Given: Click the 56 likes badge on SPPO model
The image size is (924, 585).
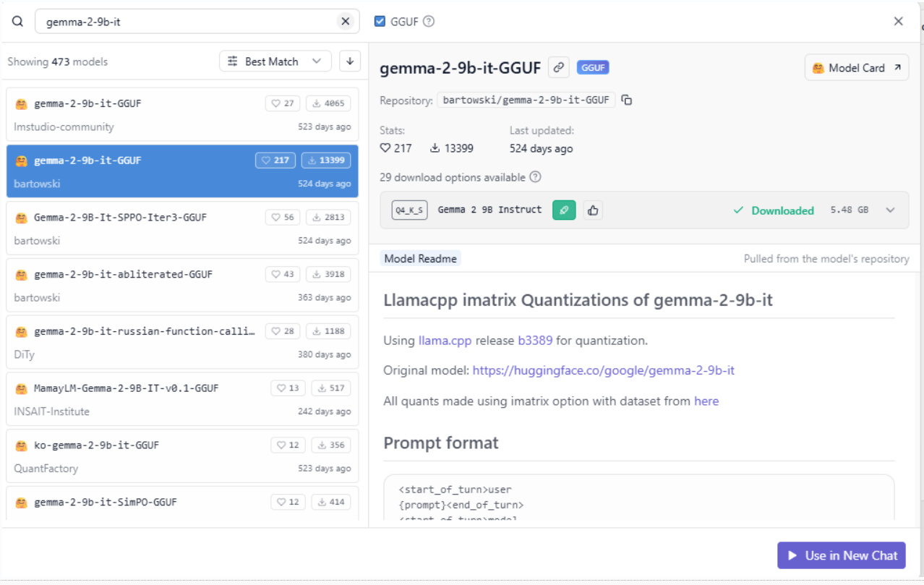Looking at the screenshot, I should pos(283,217).
